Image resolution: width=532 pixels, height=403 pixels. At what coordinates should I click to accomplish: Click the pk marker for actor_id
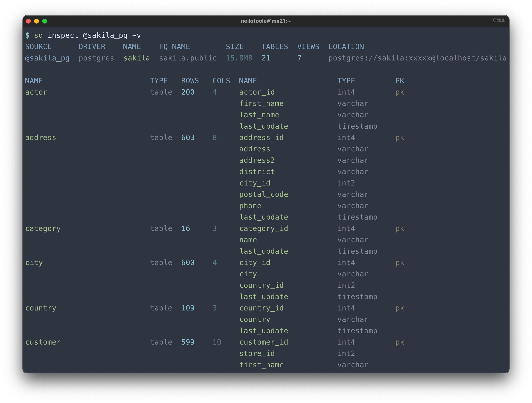click(x=400, y=93)
